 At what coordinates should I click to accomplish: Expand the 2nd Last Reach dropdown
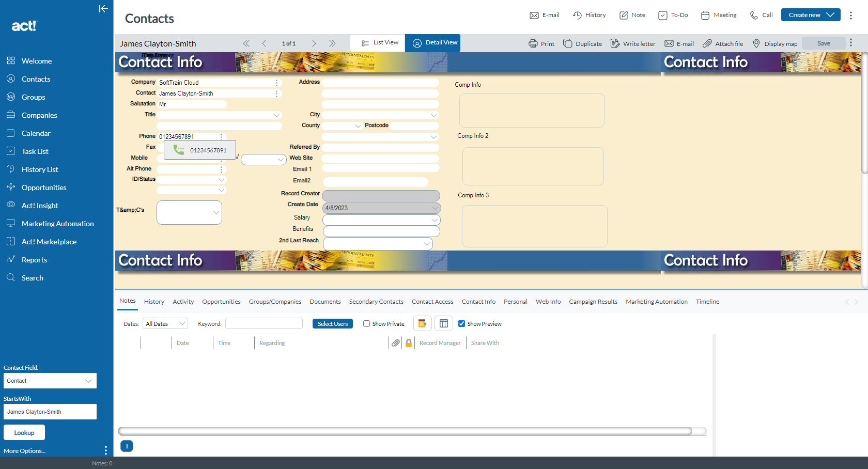pyautogui.click(x=427, y=243)
